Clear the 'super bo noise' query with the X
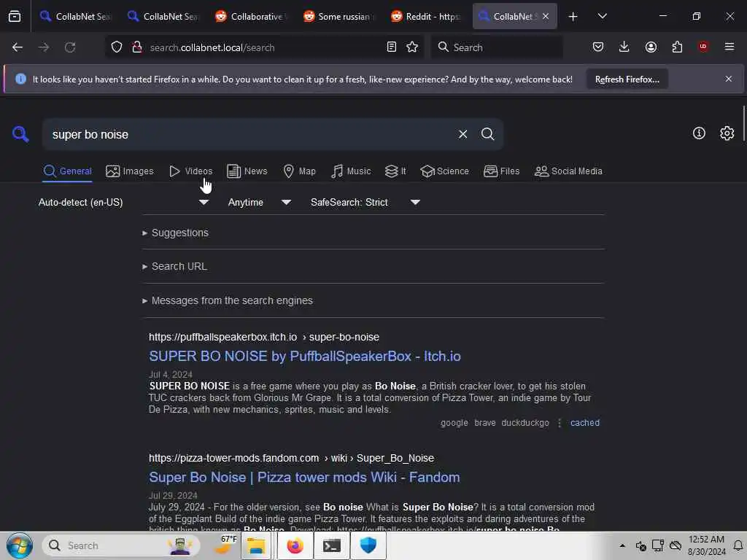Image resolution: width=747 pixels, height=560 pixels. tap(462, 134)
